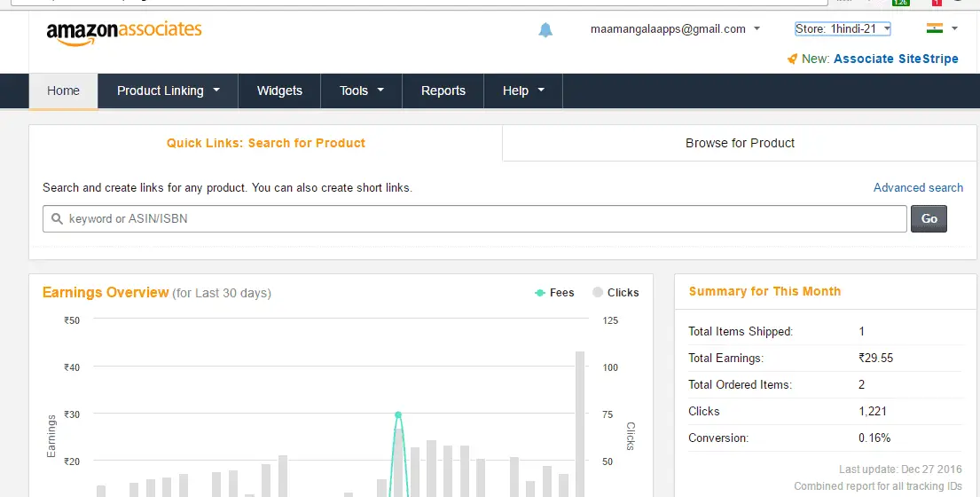Go to the Home tab
Viewport: 980px width, 497px height.
[63, 91]
